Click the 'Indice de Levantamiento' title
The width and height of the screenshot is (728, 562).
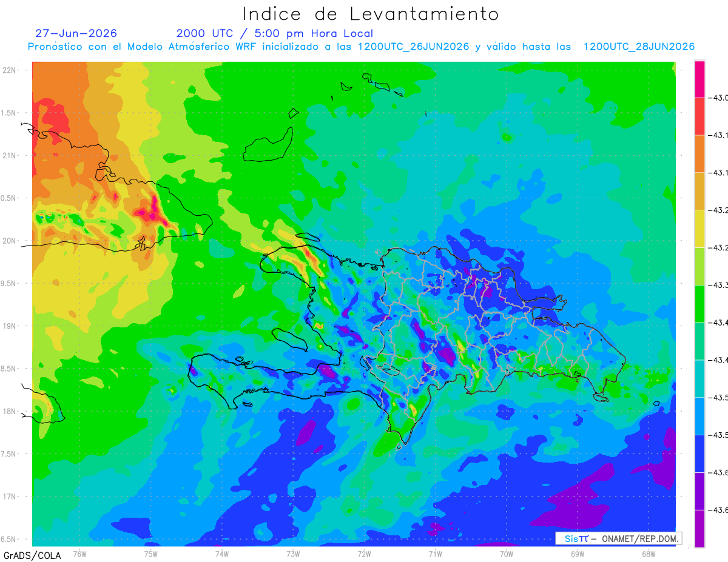(371, 14)
